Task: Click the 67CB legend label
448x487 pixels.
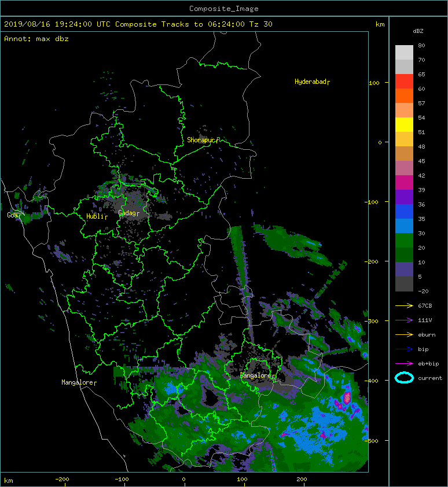Action: (x=425, y=305)
